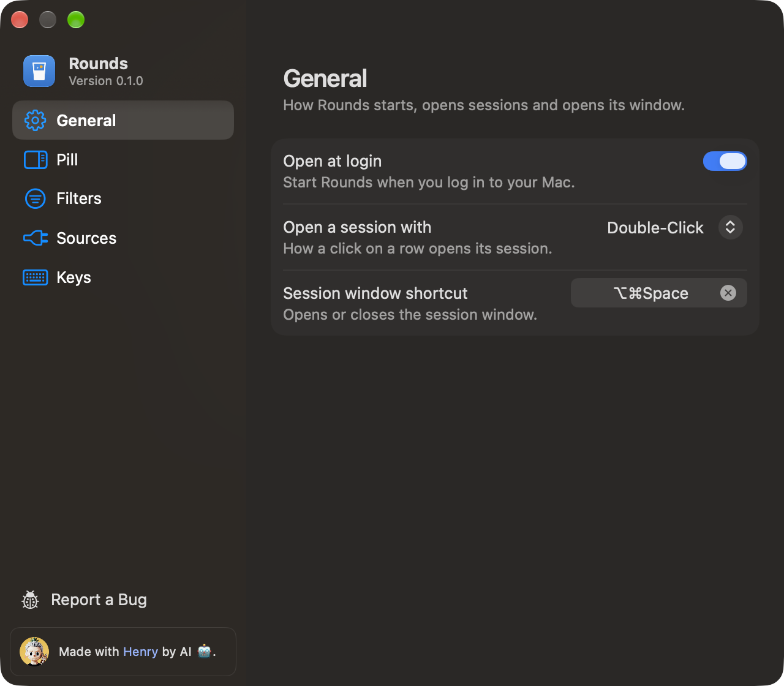
Task: Click Report a Bug
Action: (x=85, y=600)
